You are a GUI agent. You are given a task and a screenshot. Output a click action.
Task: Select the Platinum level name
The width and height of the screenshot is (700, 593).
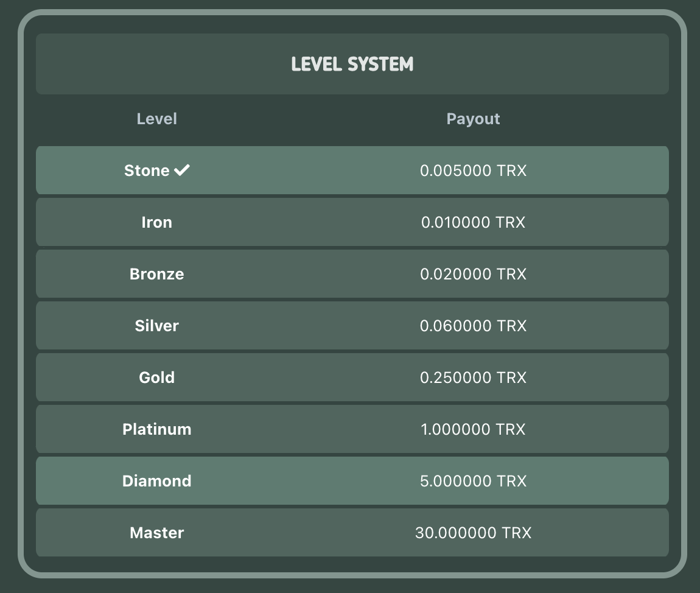(x=156, y=429)
